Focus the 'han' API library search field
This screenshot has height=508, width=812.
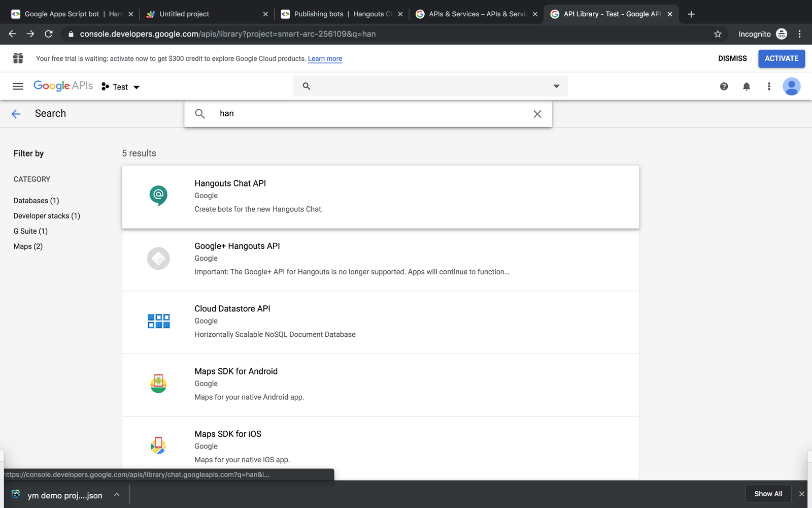pyautogui.click(x=368, y=114)
